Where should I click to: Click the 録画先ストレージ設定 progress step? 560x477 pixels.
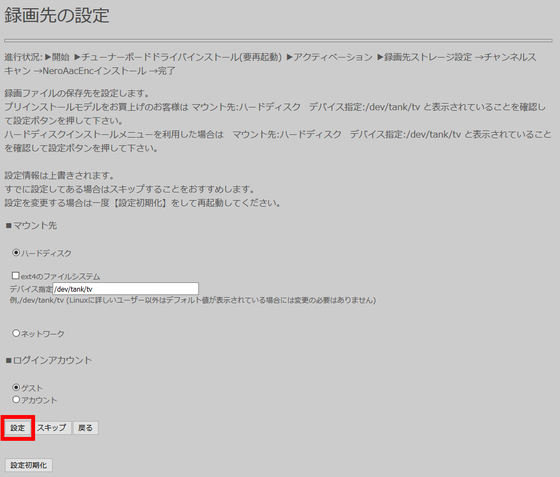click(x=428, y=57)
